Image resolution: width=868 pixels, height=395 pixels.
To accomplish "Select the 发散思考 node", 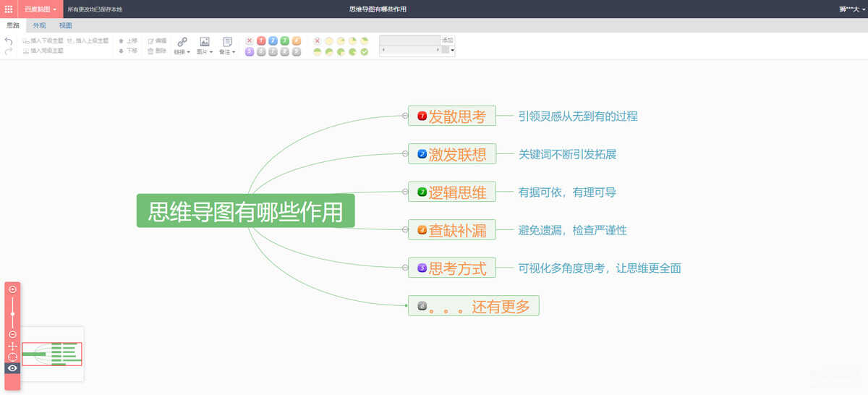I will 452,116.
